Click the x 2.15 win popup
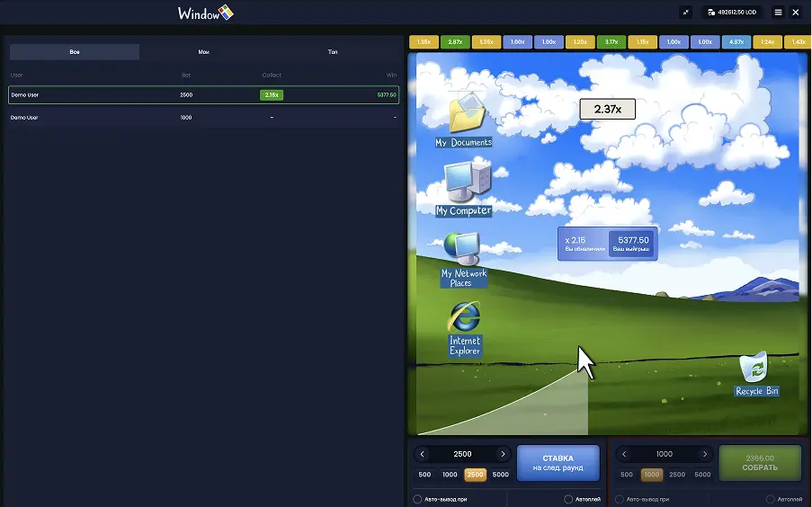812x507 pixels. click(x=608, y=244)
